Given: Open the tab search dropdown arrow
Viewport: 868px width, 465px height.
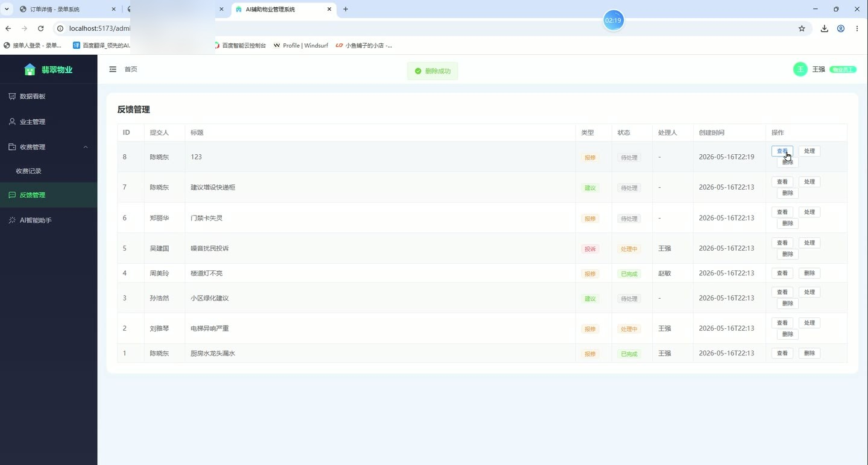Looking at the screenshot, I should [x=7, y=9].
